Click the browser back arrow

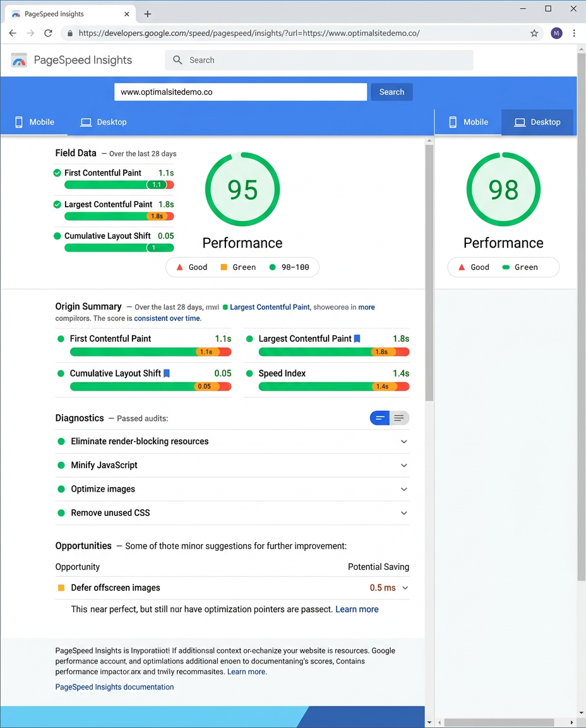point(13,33)
